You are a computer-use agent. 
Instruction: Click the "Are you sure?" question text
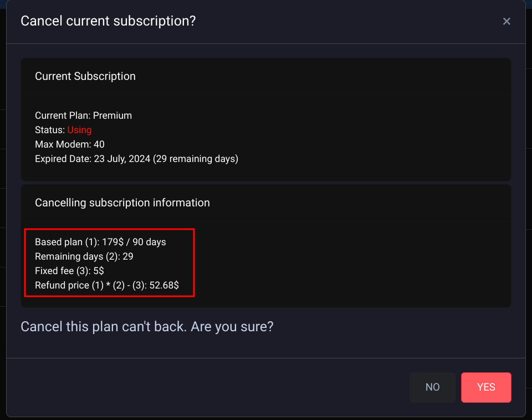[232, 326]
